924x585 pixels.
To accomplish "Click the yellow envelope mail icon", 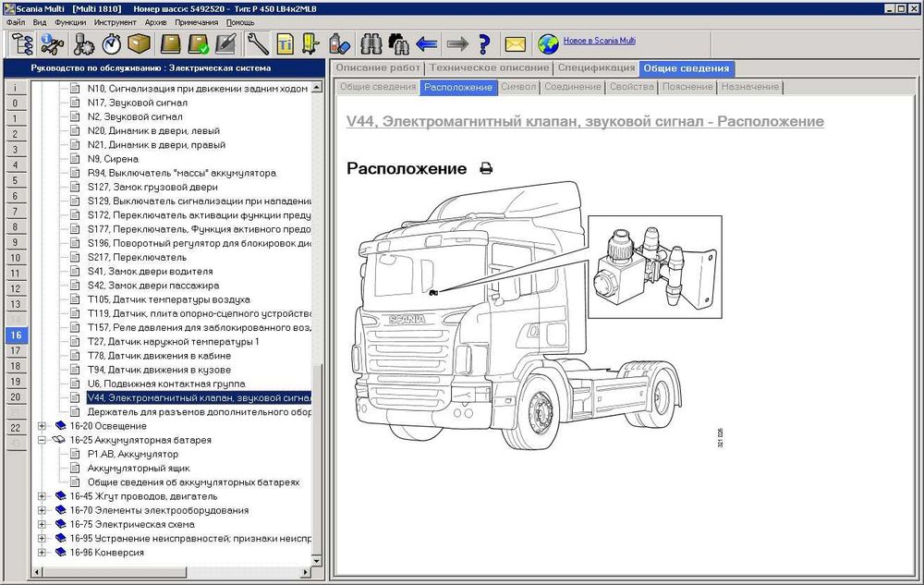I will pos(515,43).
